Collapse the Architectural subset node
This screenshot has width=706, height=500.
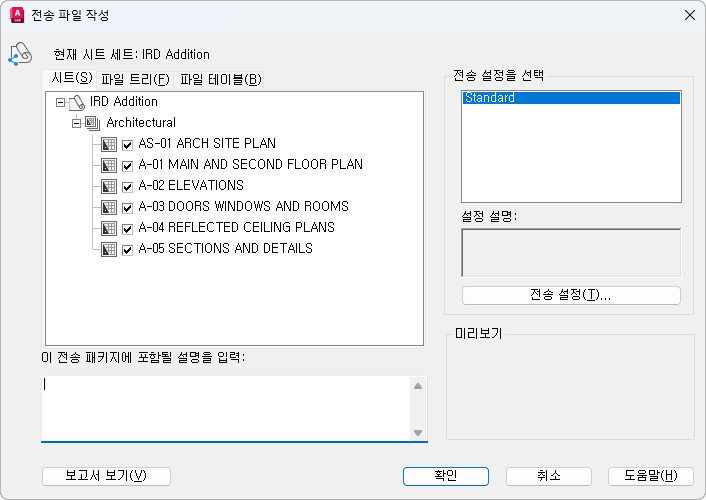point(76,123)
